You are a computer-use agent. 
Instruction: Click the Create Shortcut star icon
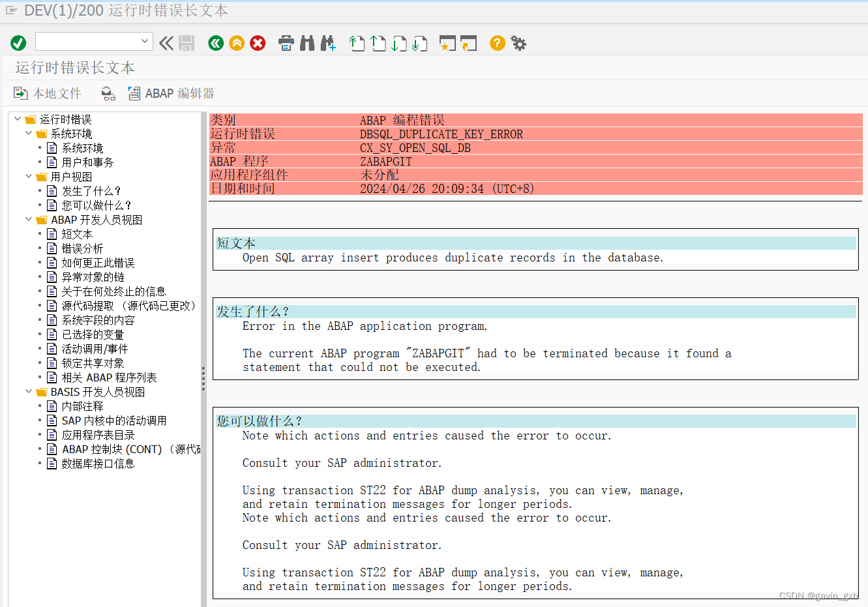[448, 43]
